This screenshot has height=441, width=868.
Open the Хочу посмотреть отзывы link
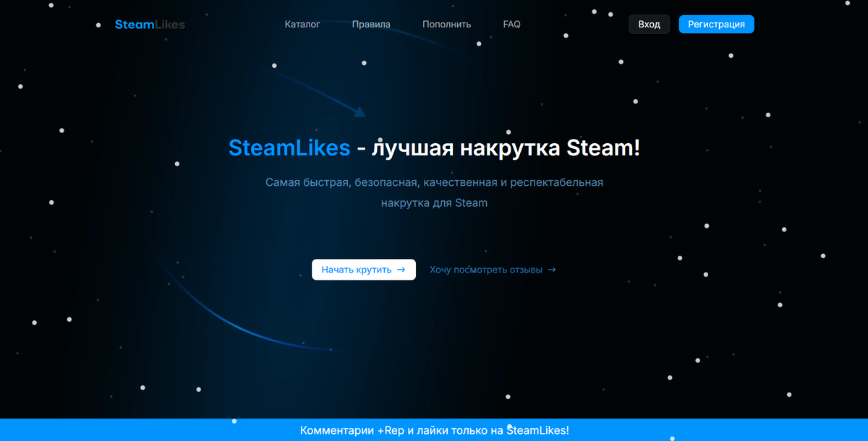(493, 270)
